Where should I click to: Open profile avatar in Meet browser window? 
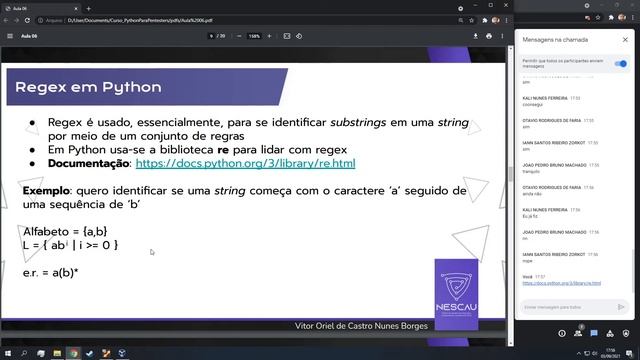click(x=622, y=18)
